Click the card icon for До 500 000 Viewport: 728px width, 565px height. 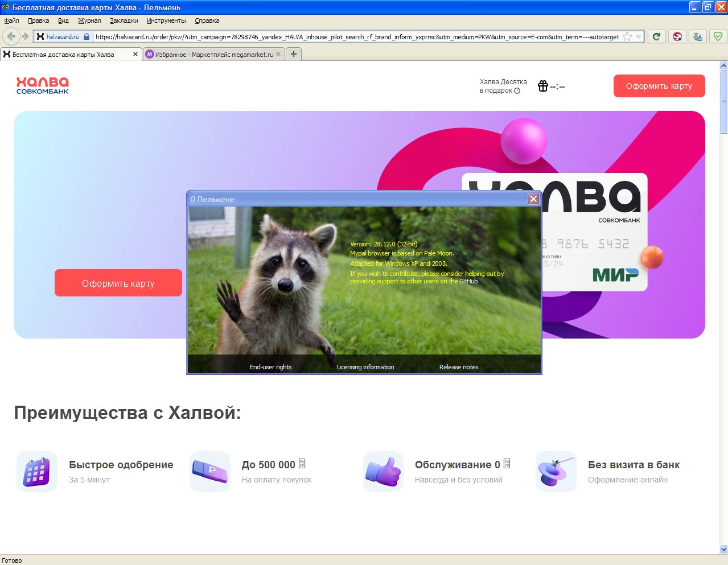coord(210,472)
